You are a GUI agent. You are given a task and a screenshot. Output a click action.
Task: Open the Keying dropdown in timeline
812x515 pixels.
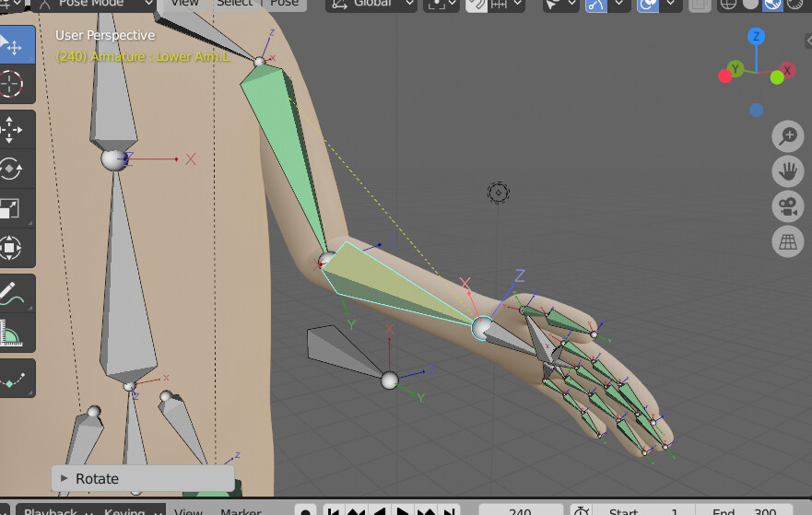pos(133,511)
